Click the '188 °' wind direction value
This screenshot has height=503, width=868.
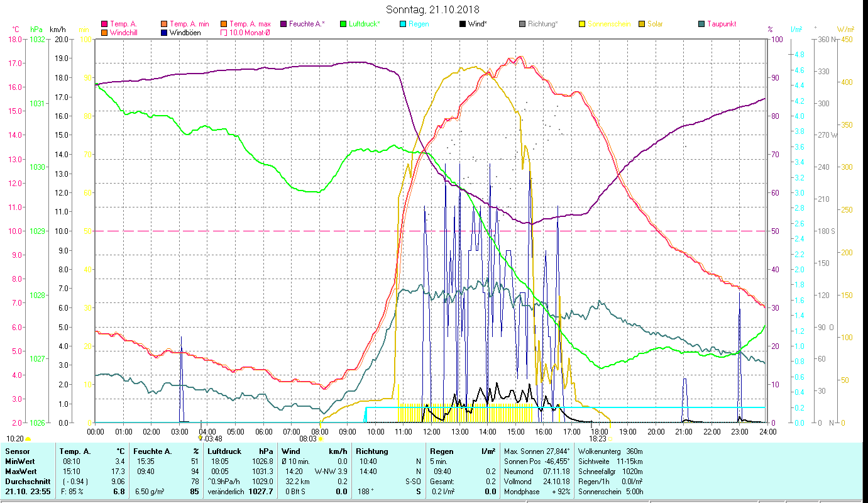365,492
